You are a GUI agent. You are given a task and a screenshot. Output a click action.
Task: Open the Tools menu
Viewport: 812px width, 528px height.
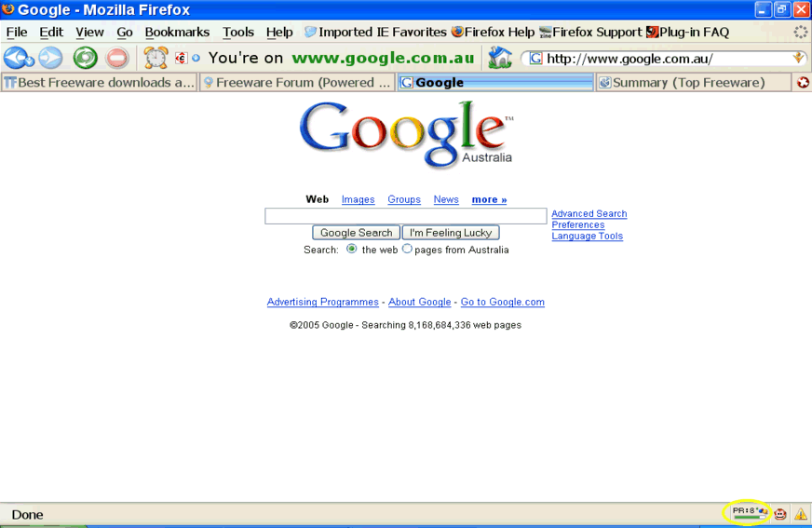click(x=238, y=32)
